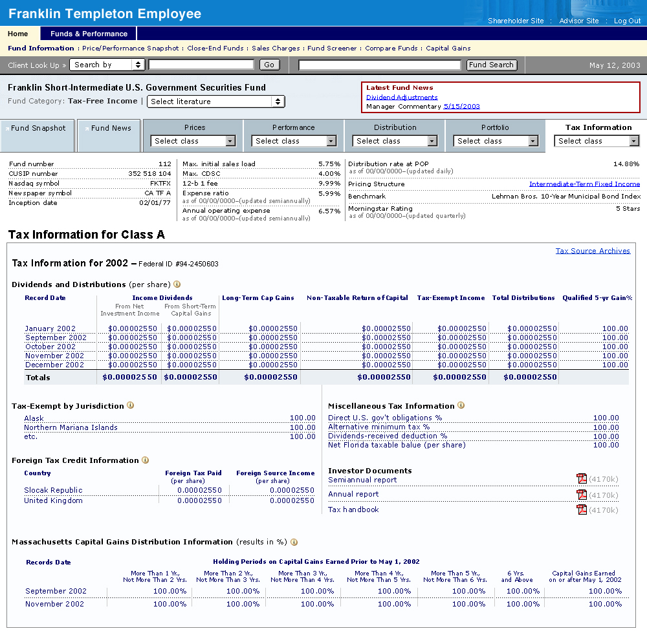This screenshot has height=644, width=647.
Task: Click the fund search text field
Action: click(x=381, y=65)
